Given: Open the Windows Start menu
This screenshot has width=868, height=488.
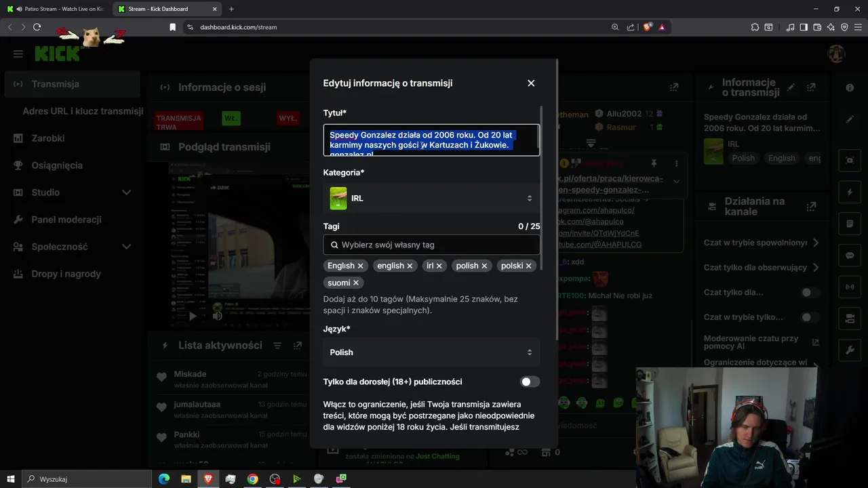Looking at the screenshot, I should point(10,479).
